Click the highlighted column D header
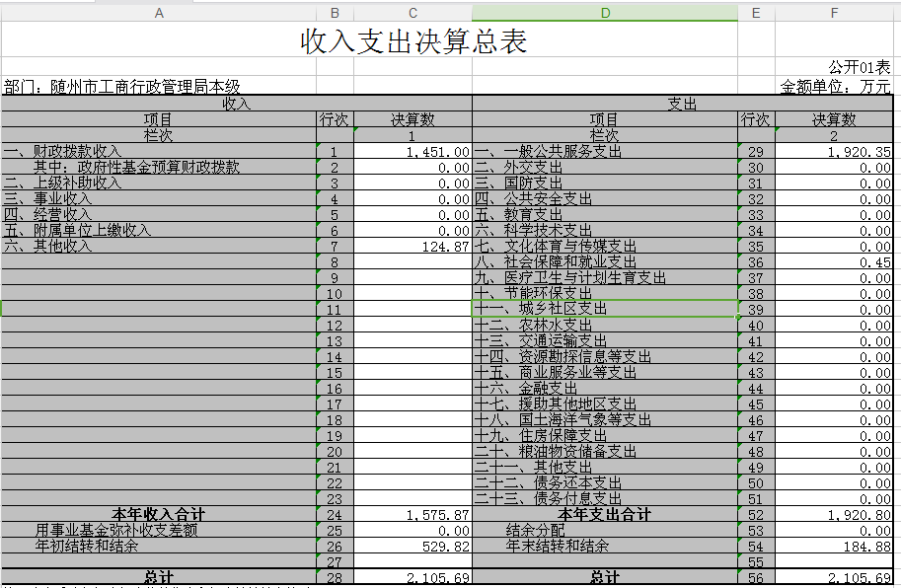901x588 pixels. [x=604, y=12]
